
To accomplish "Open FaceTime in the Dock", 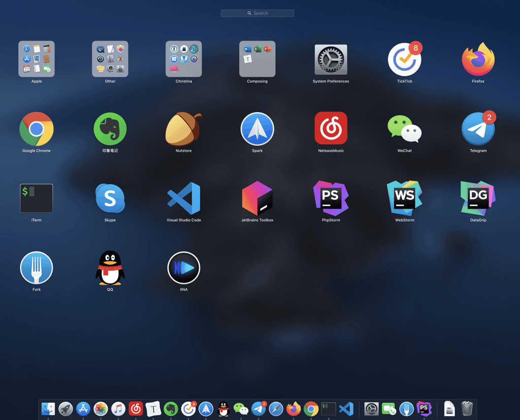I will (389, 409).
